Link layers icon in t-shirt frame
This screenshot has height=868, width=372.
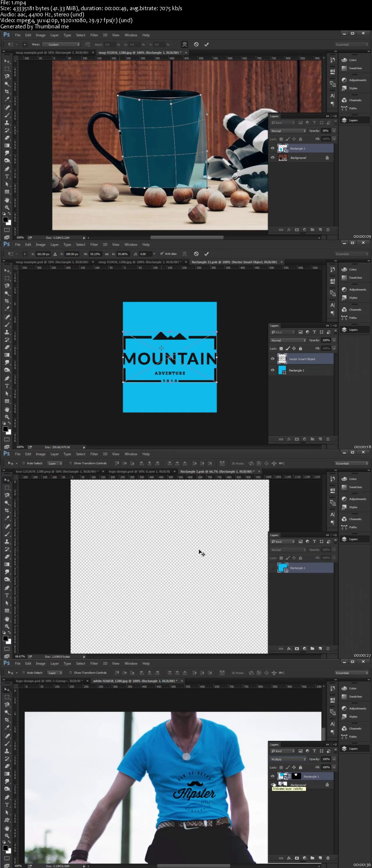(x=281, y=858)
